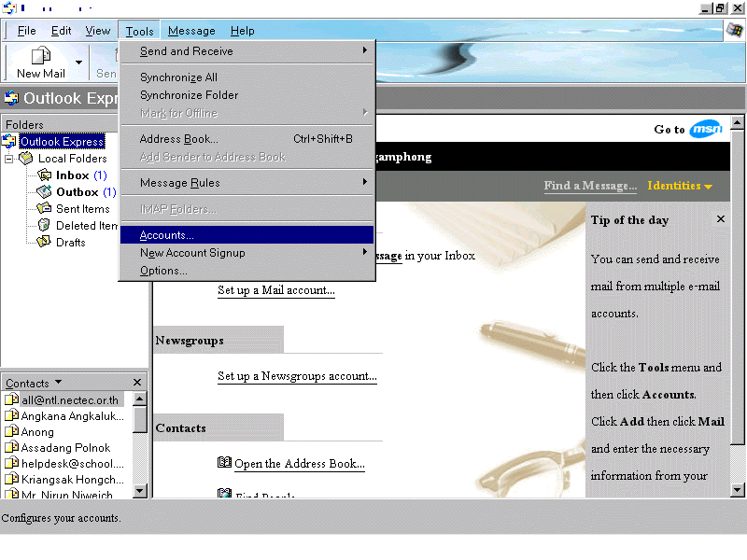
Task: Open the File menu
Action: click(x=27, y=31)
